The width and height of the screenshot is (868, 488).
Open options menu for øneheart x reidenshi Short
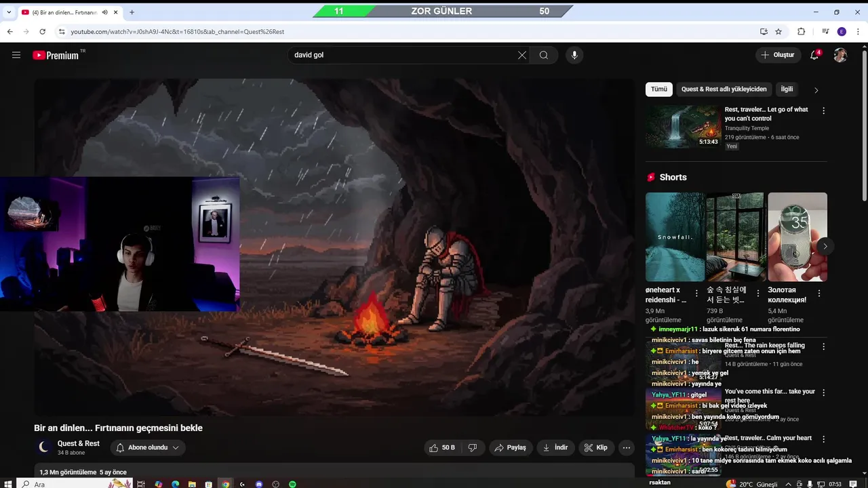[x=696, y=293]
